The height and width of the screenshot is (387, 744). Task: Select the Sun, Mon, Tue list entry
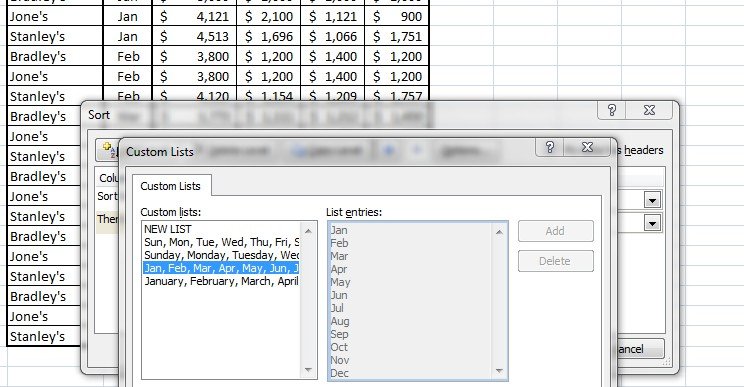[x=221, y=242]
